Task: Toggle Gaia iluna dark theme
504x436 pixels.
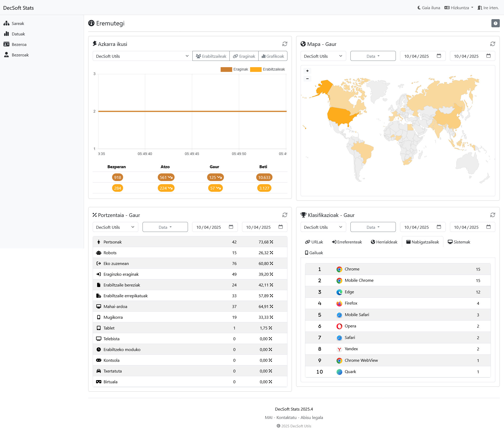Action: tap(429, 8)
